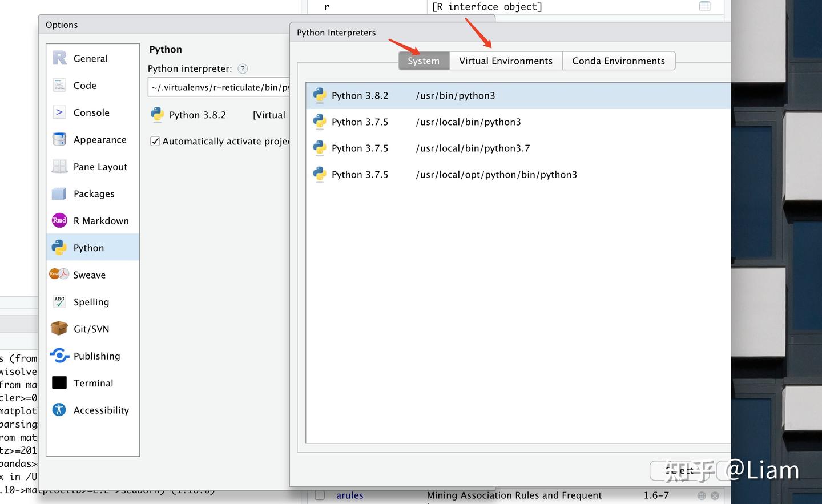Toggle Automatically activate project checkbox
Viewport: 822px width, 504px height.
tap(155, 141)
